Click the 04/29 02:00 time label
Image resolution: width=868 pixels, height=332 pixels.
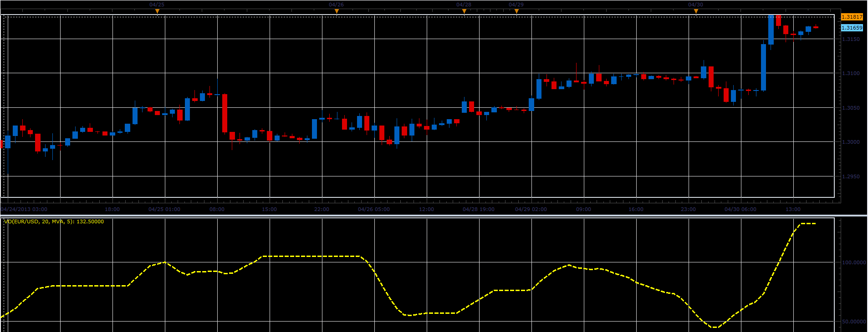[x=531, y=209]
